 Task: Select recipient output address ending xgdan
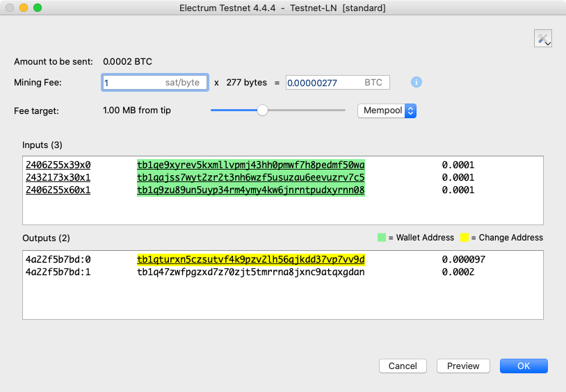coord(251,272)
